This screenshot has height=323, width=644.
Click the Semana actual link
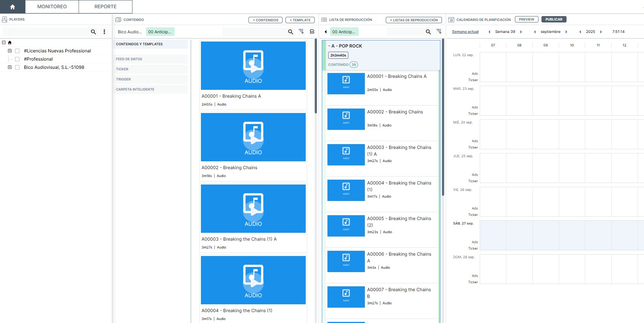[x=465, y=32]
